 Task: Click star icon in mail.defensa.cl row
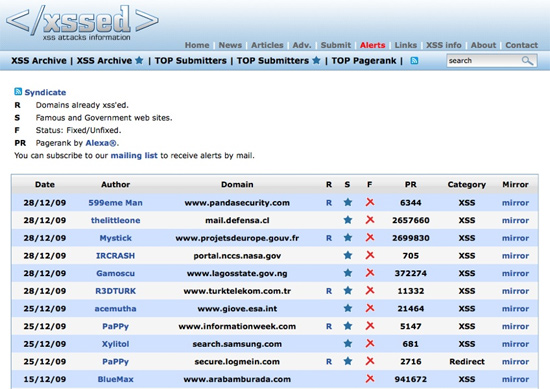coord(348,220)
